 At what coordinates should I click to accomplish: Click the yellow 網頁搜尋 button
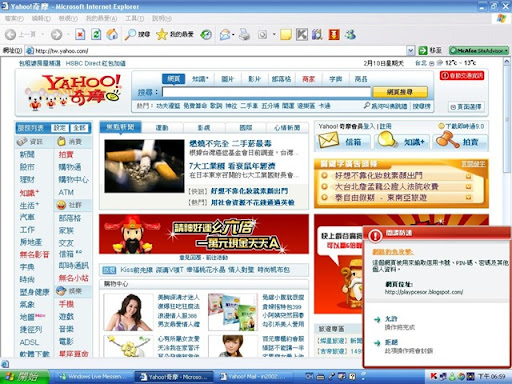[400, 92]
